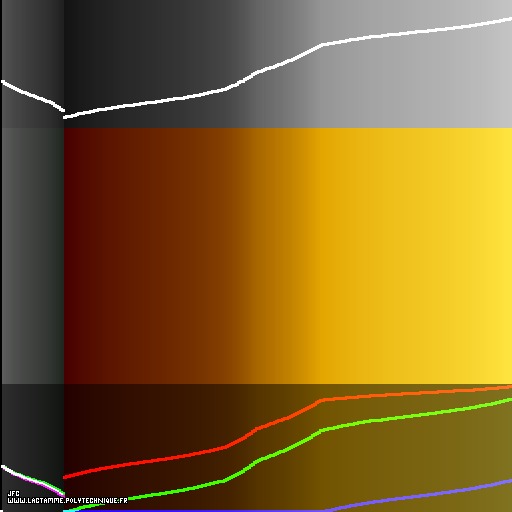Click the gray vertical strip left of the central color band
The width and height of the screenshot is (512, 512).
pos(33,256)
